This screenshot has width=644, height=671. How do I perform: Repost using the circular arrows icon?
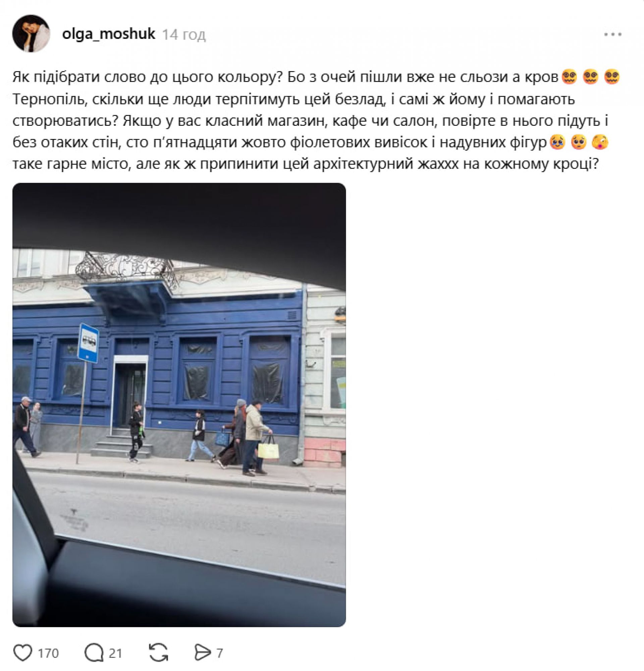point(159,653)
